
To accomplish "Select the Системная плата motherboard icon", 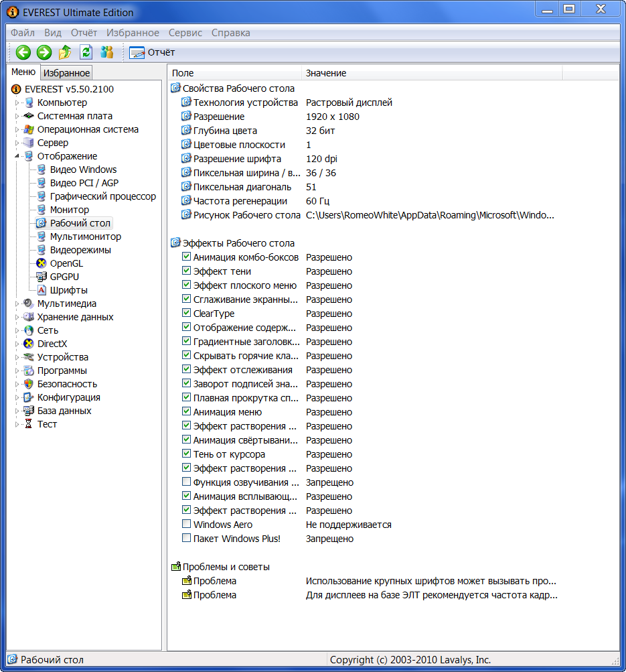I will (29, 116).
